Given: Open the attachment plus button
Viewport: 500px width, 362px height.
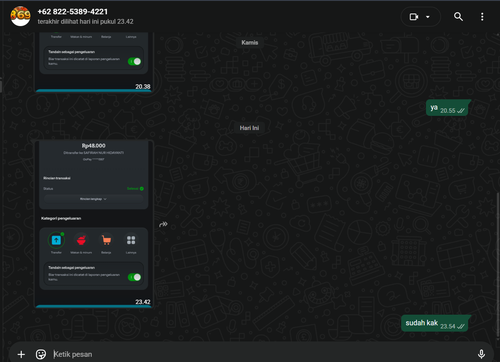Looking at the screenshot, I should pos(21,354).
